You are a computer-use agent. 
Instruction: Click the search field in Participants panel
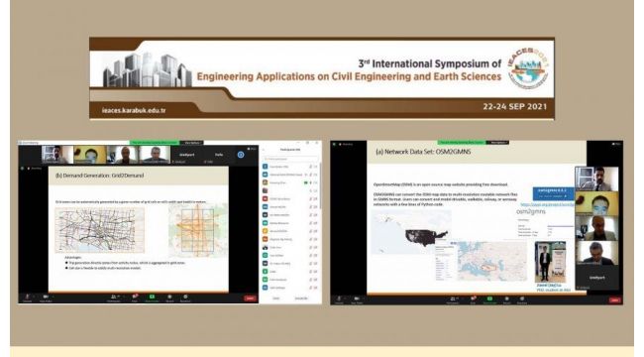click(290, 159)
